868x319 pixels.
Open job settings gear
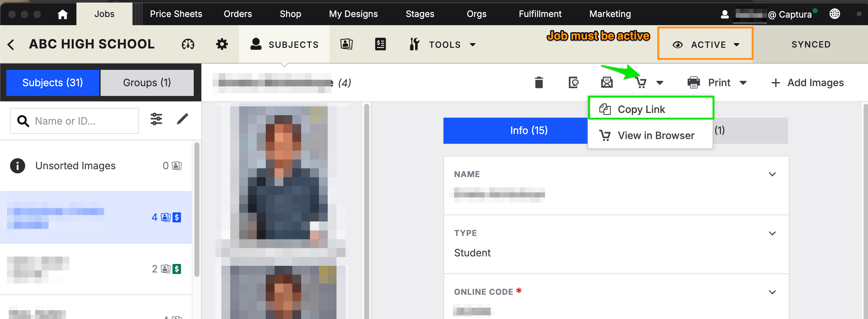222,44
